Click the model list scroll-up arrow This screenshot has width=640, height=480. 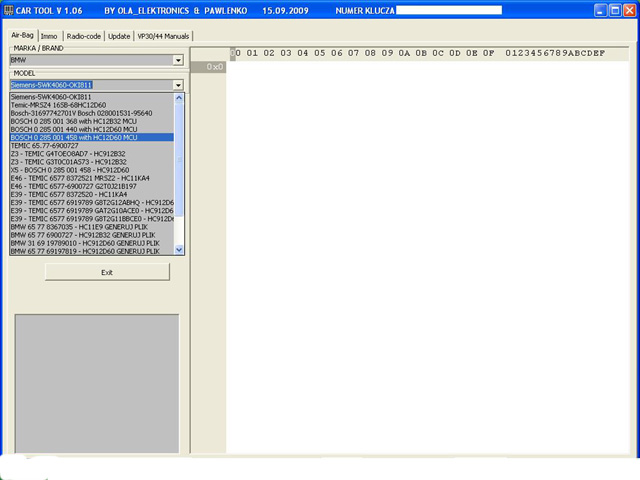pyautogui.click(x=179, y=98)
